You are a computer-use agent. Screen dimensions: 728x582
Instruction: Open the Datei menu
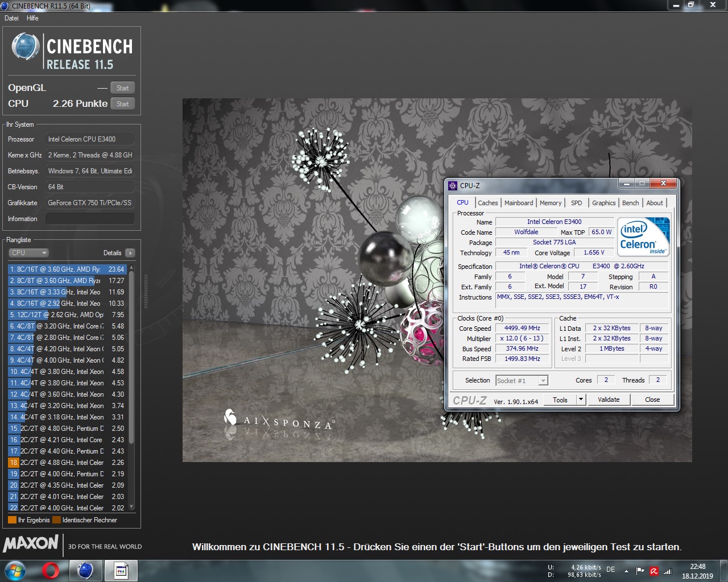click(x=11, y=18)
